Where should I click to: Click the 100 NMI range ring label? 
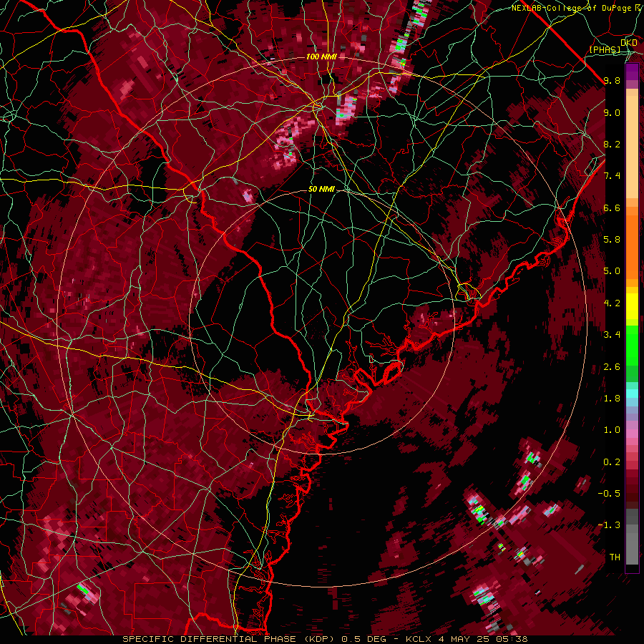coord(321,57)
